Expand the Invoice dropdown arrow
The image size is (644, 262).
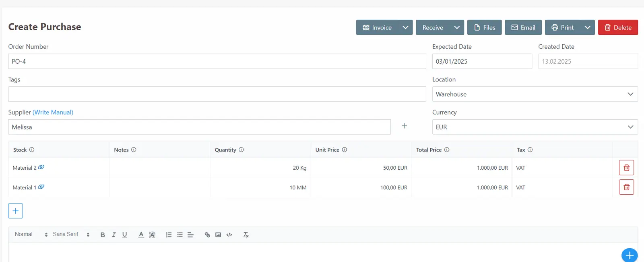pos(405,27)
